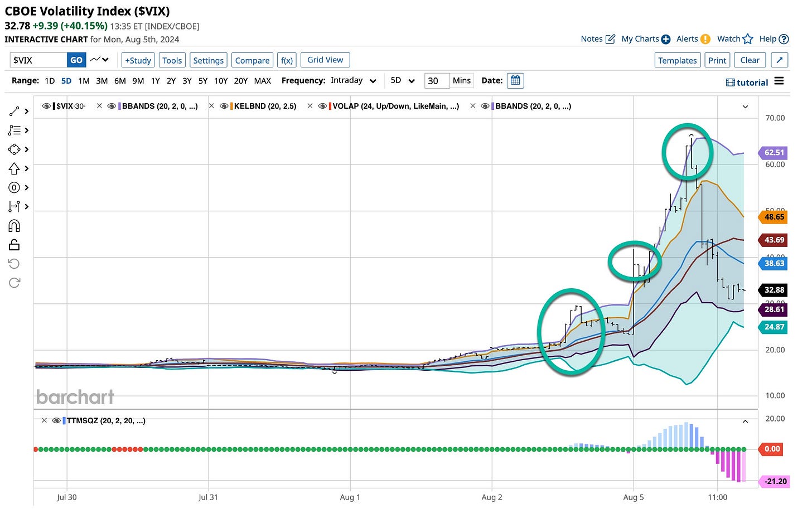Click the pop-out chart arrow button
The height and width of the screenshot is (528, 812).
pos(780,60)
